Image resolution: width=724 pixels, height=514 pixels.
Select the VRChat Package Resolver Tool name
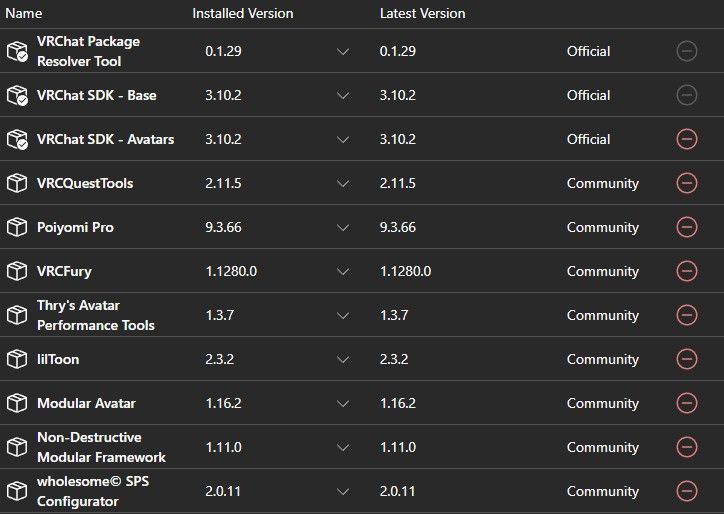(88, 51)
